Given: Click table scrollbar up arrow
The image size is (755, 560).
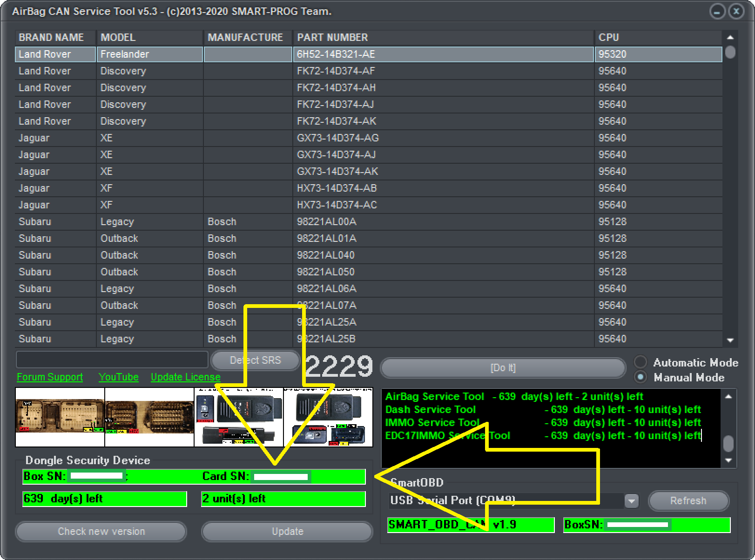Looking at the screenshot, I should [730, 37].
